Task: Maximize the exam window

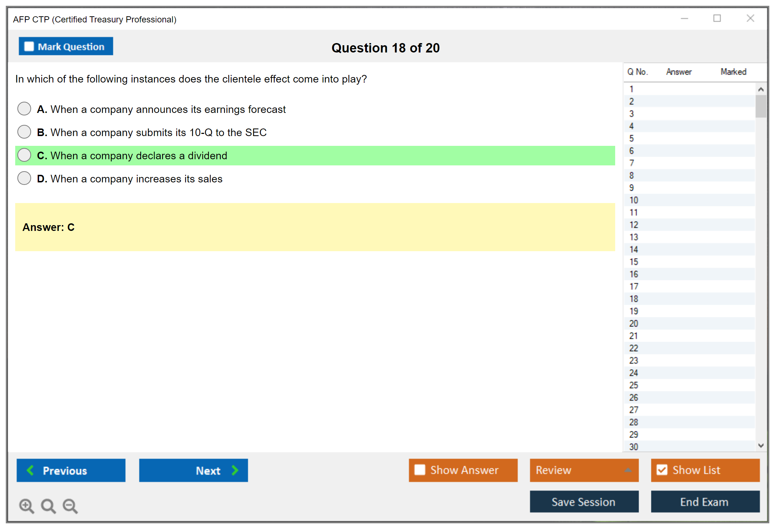Action: (x=717, y=18)
